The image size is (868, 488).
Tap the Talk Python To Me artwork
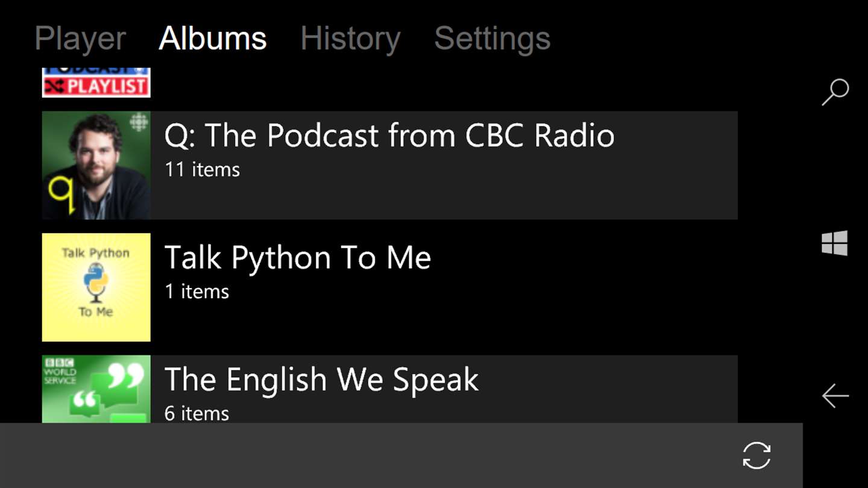[x=96, y=287]
